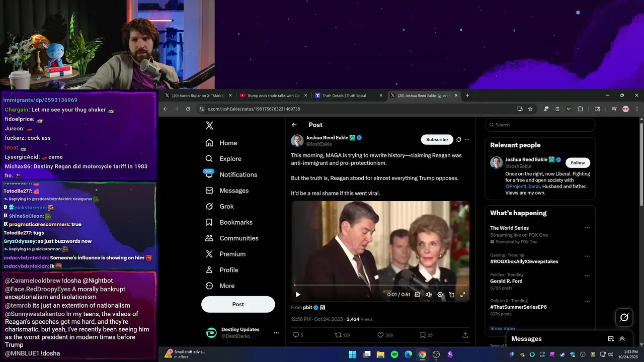The image size is (644, 362).
Task: Repost the tweet with 139 reposts
Action: tap(339, 335)
